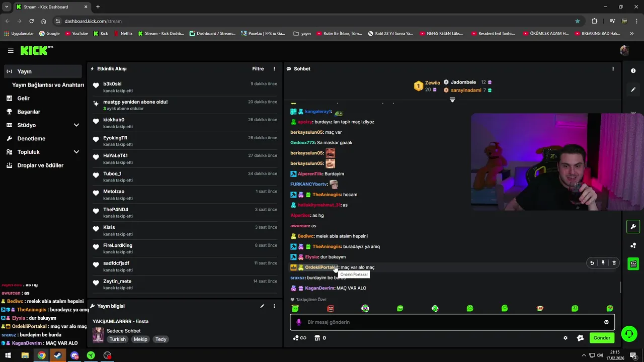Click the Tedy tag
The image size is (644, 362).
[160, 339]
